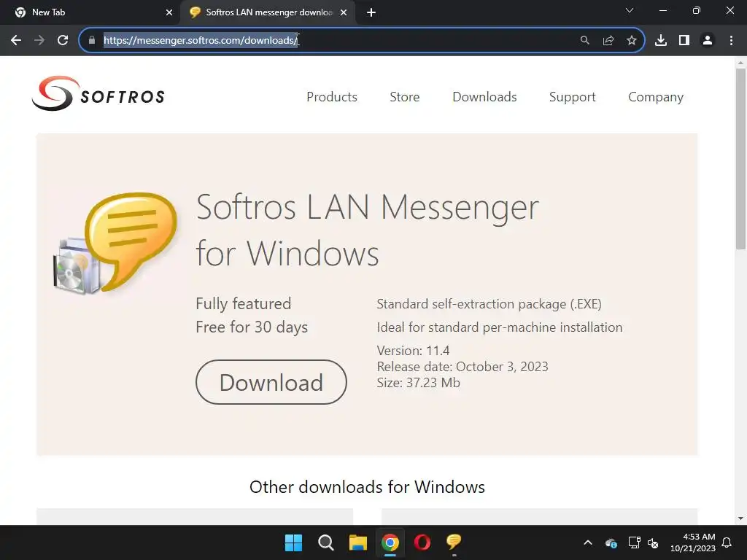Image resolution: width=747 pixels, height=560 pixels.
Task: Open Chrome profile menu
Action: 708,41
